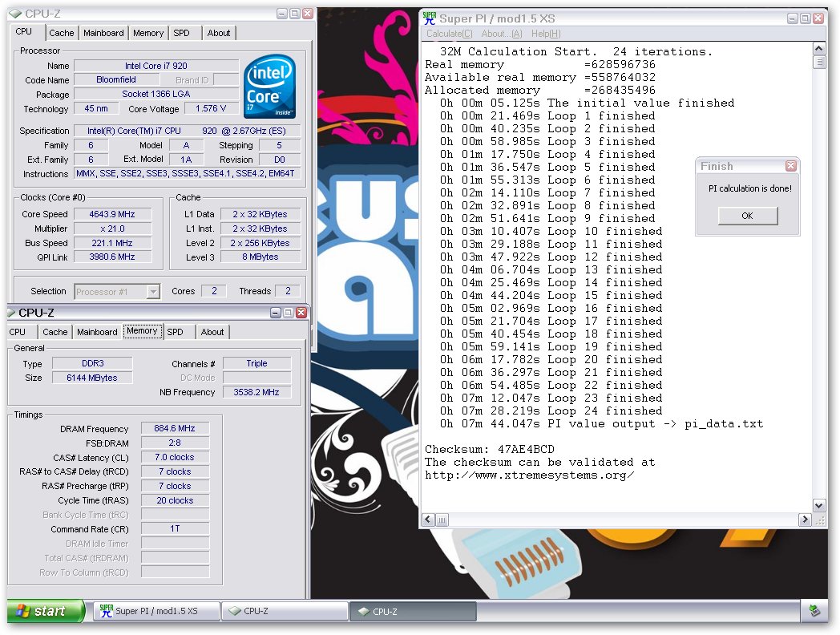Open About tab in top CPU-Z window

tap(219, 33)
